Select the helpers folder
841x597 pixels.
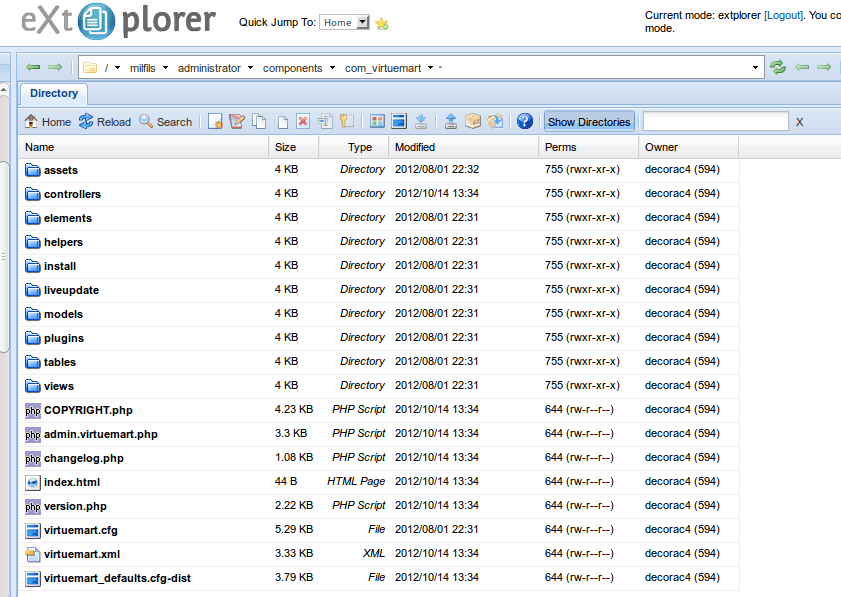[379, 242]
